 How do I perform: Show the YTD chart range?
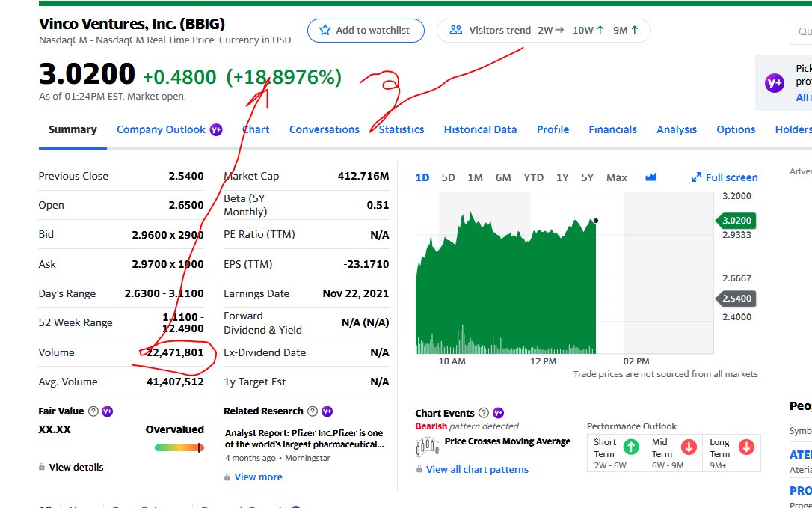(533, 177)
